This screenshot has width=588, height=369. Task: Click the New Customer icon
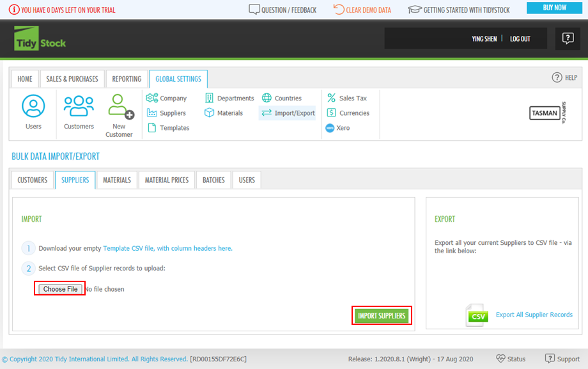click(x=121, y=106)
